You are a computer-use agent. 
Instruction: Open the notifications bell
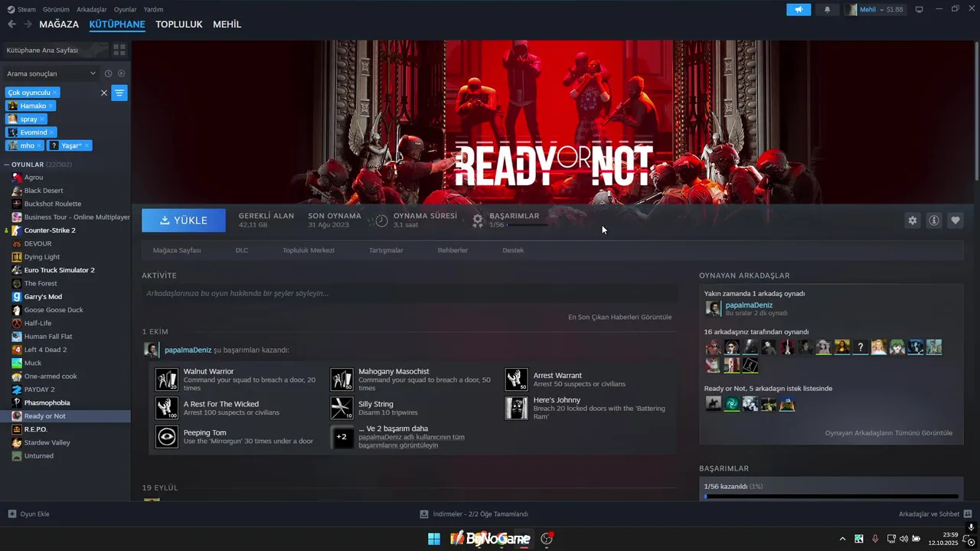coord(827,9)
